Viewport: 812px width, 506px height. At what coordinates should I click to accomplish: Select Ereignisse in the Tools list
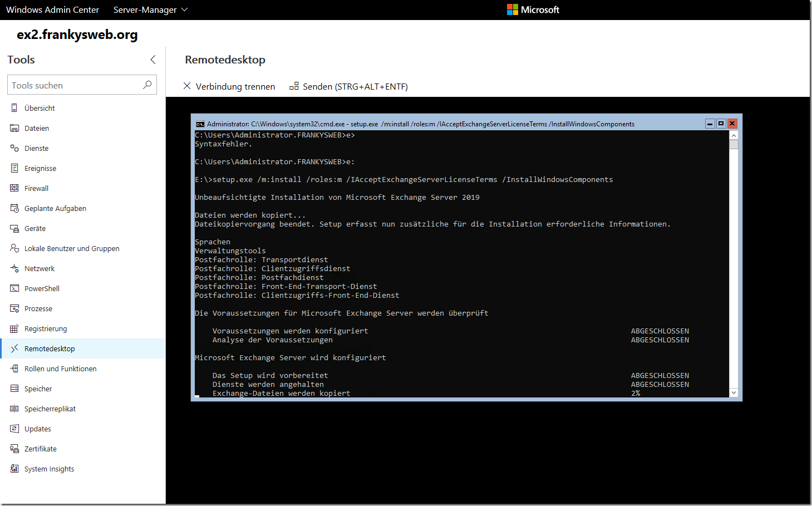pyautogui.click(x=82, y=168)
